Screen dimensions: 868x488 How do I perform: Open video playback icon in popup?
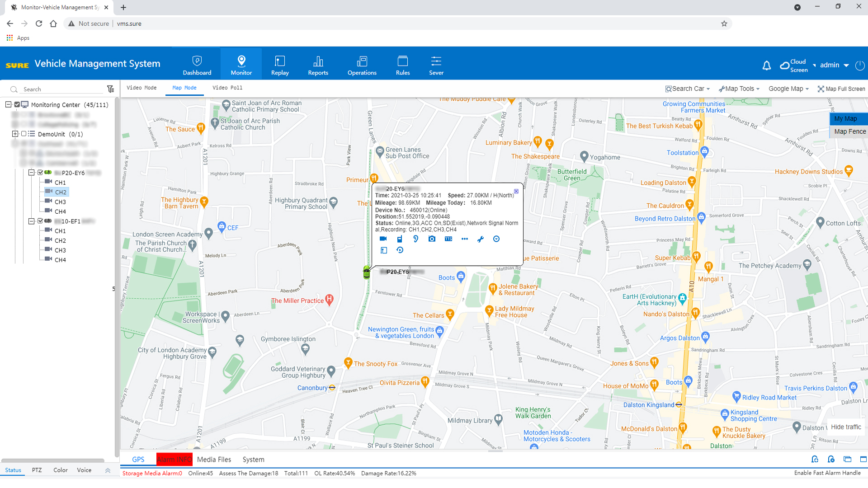(400, 250)
